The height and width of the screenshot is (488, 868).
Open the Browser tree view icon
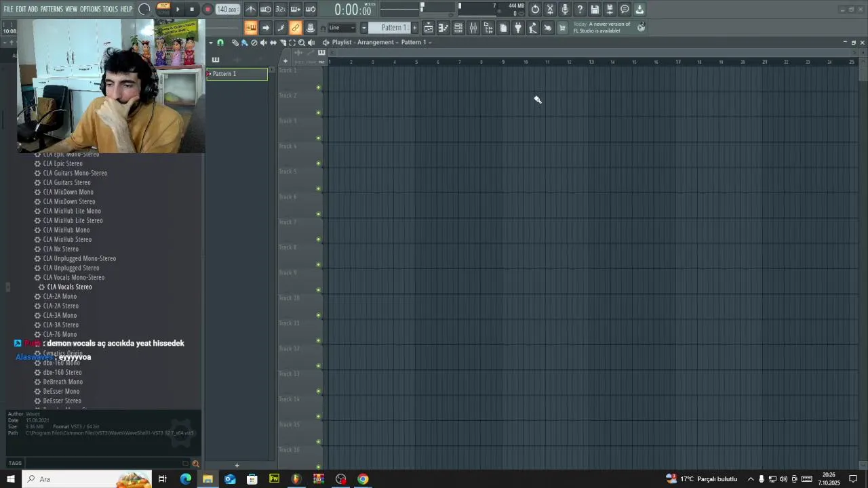tap(488, 28)
